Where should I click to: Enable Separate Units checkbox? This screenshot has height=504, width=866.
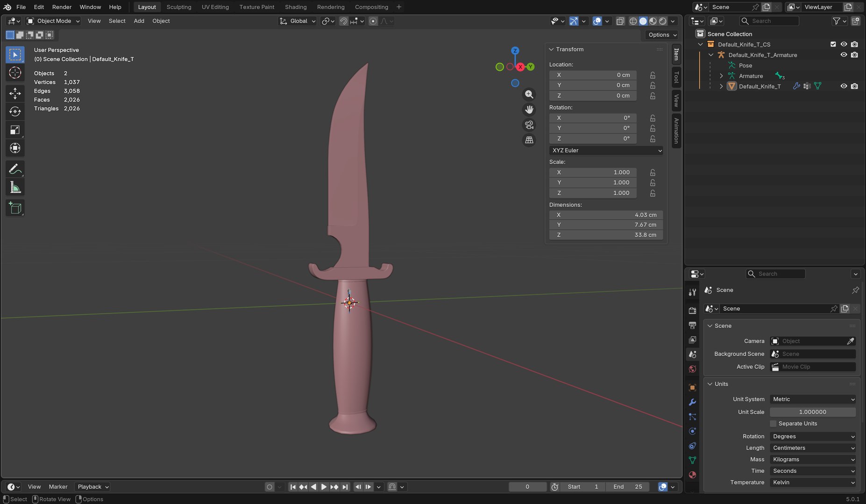click(773, 424)
